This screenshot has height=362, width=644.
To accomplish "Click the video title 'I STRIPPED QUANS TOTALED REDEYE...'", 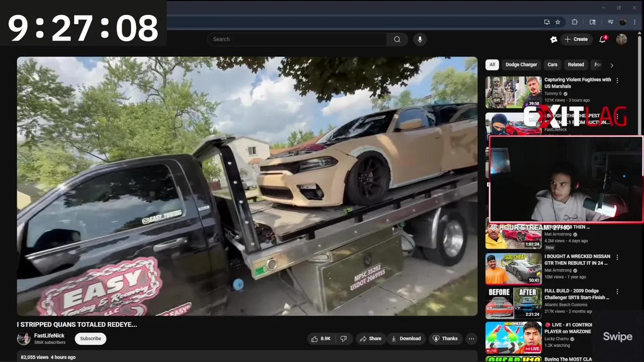I will (77, 324).
